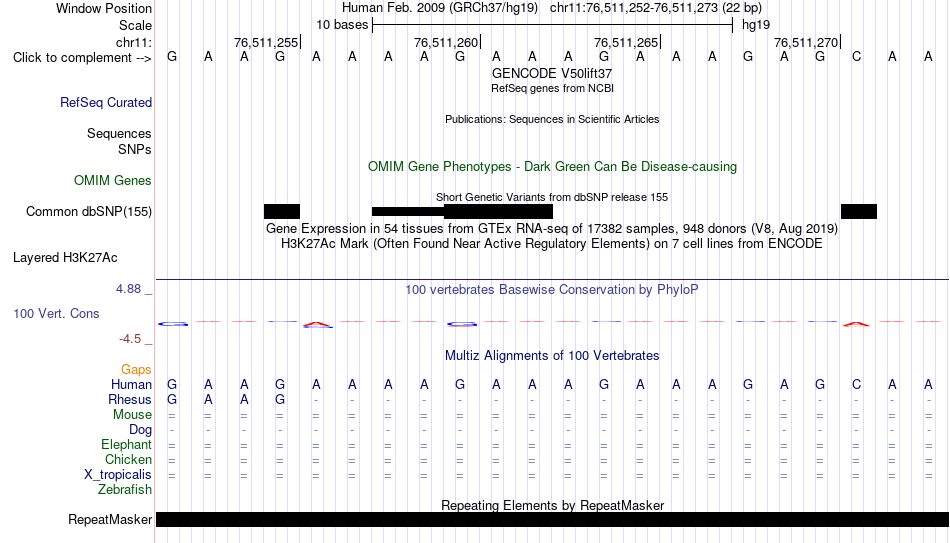950x543 pixels.
Task: Click the H3K27Ac Mark ENCODE track title
Action: point(552,244)
